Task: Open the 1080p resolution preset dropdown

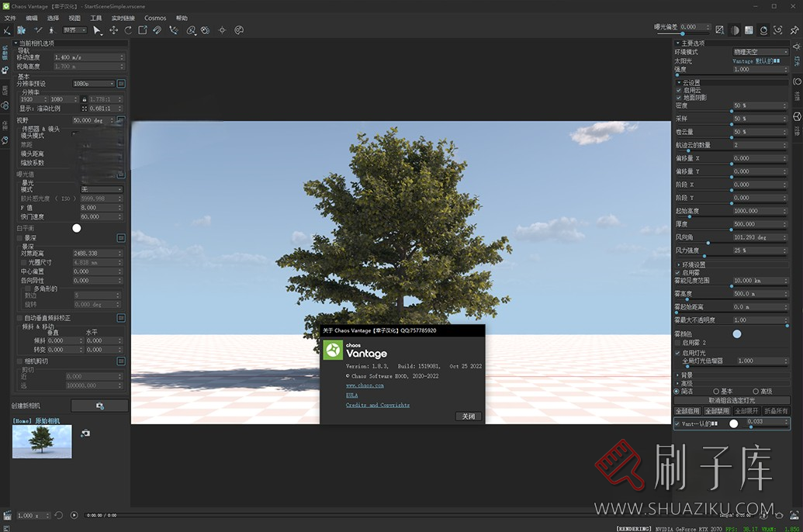Action: click(93, 84)
